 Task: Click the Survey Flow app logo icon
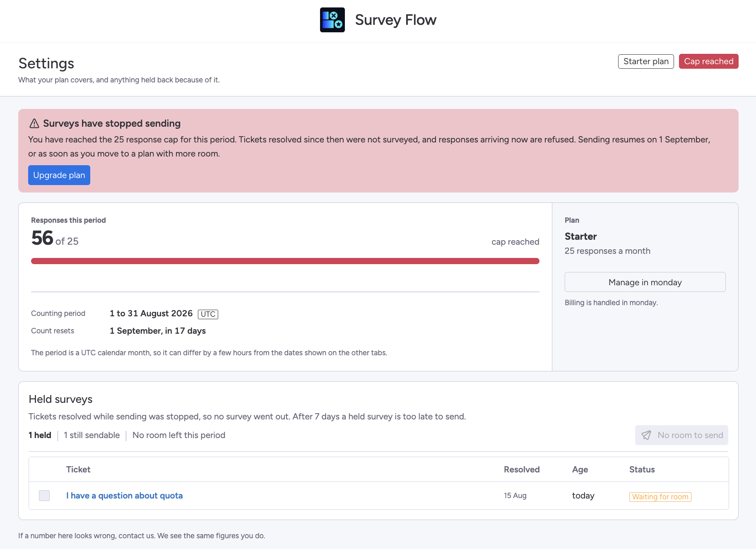pyautogui.click(x=332, y=20)
